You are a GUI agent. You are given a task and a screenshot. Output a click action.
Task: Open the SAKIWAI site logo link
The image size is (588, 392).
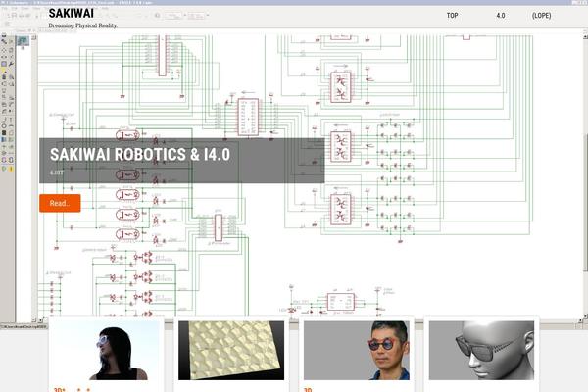[x=72, y=13]
